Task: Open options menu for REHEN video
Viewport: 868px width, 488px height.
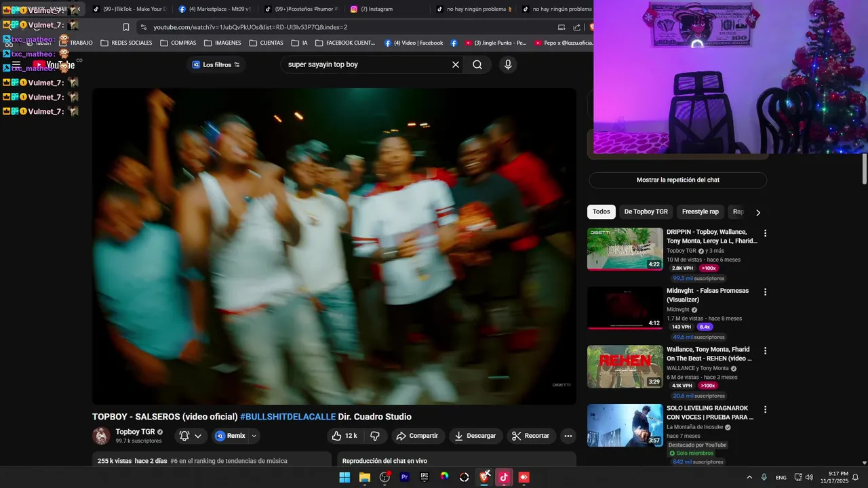Action: pos(765,351)
